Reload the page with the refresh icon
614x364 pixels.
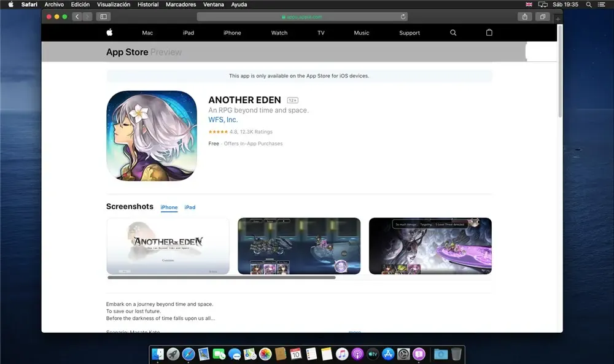tap(403, 17)
